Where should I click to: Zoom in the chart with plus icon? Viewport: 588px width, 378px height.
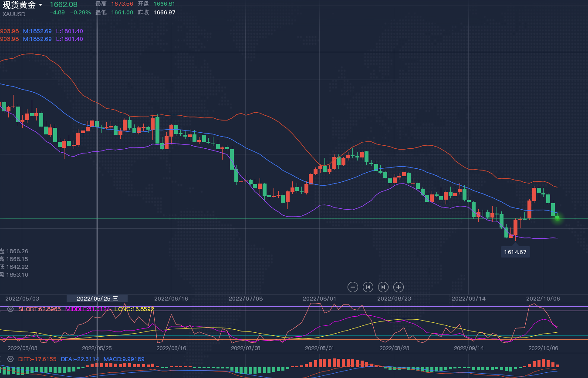pyautogui.click(x=399, y=287)
